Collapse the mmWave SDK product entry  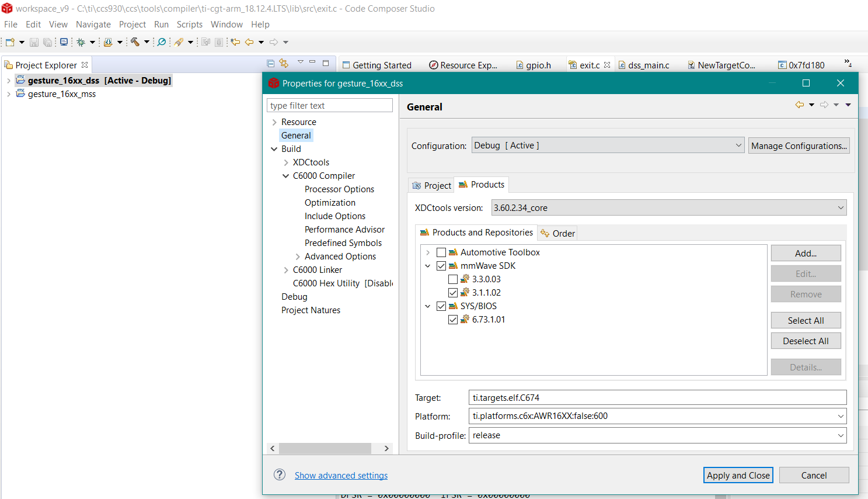[428, 266]
